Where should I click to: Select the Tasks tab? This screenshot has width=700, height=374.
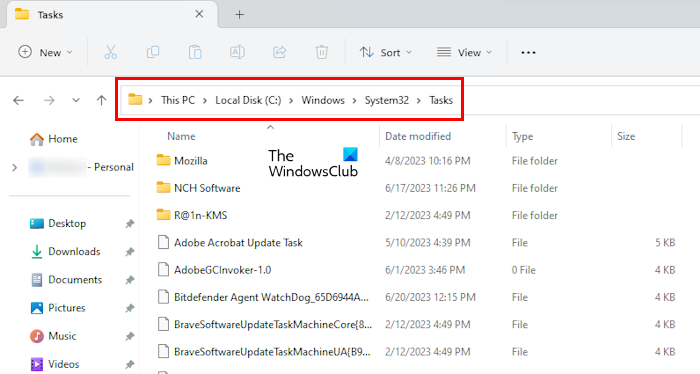point(112,15)
